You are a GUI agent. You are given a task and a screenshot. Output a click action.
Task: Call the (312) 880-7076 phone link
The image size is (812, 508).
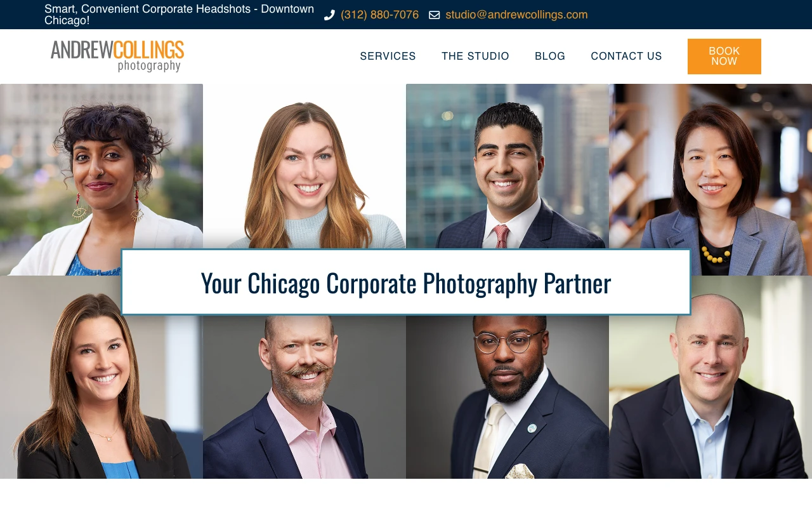(x=380, y=15)
